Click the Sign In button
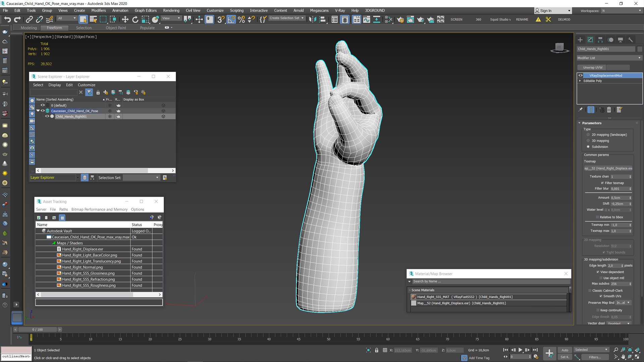This screenshot has height=362, width=644. [552, 11]
